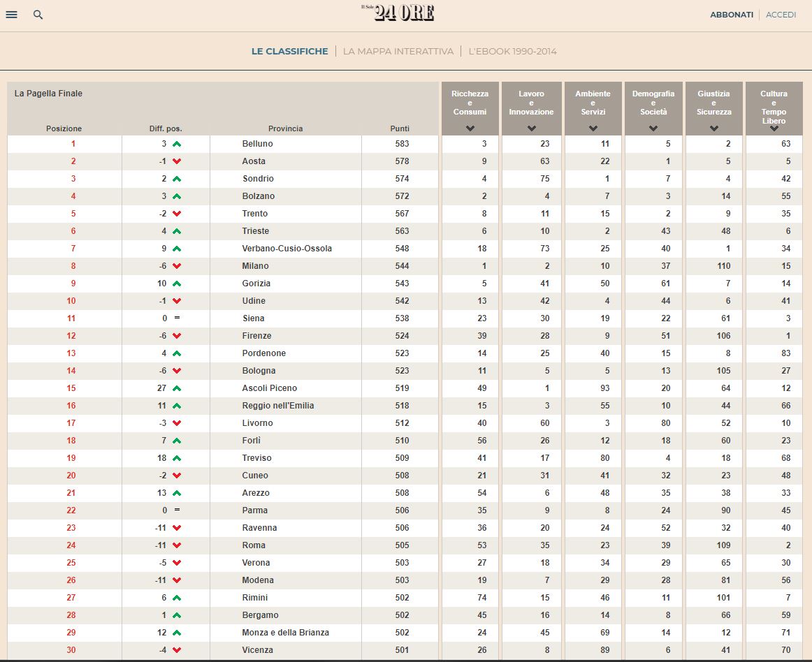Click the equals sign in Siena row
Image resolution: width=812 pixels, height=662 pixels.
click(177, 318)
